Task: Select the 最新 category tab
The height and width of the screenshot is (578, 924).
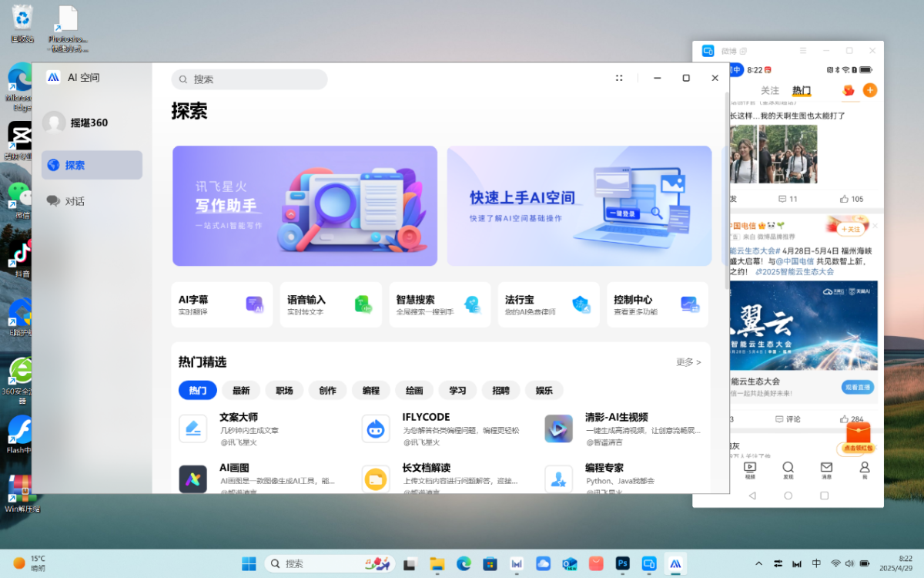Action: [241, 391]
